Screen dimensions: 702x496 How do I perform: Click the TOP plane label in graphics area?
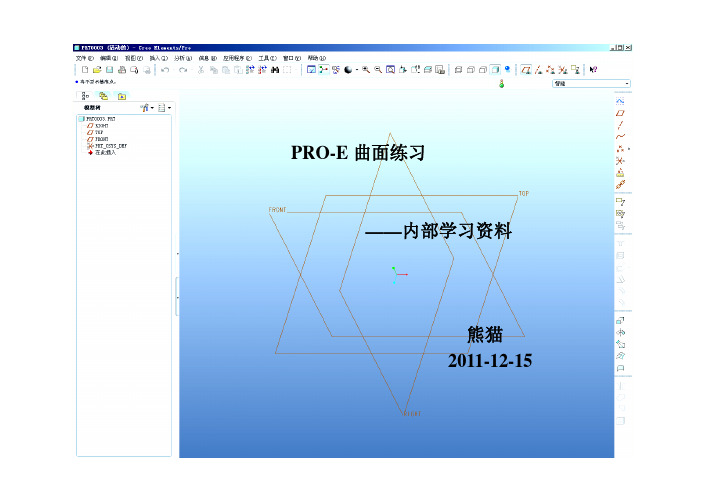(x=523, y=193)
